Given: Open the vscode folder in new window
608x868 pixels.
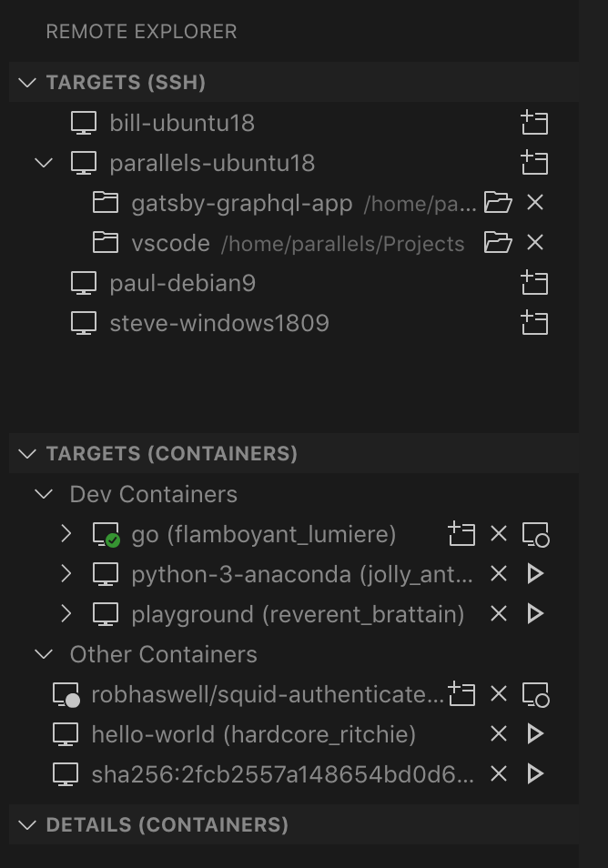Looking at the screenshot, I should pos(498,243).
